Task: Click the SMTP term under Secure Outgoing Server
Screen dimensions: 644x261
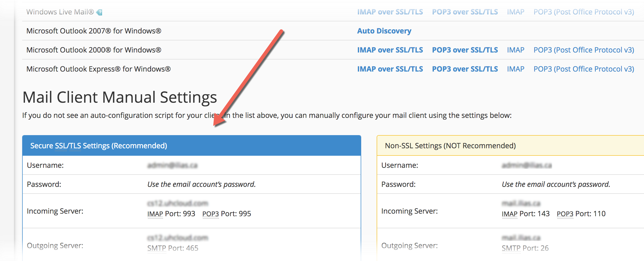Action: (156, 248)
